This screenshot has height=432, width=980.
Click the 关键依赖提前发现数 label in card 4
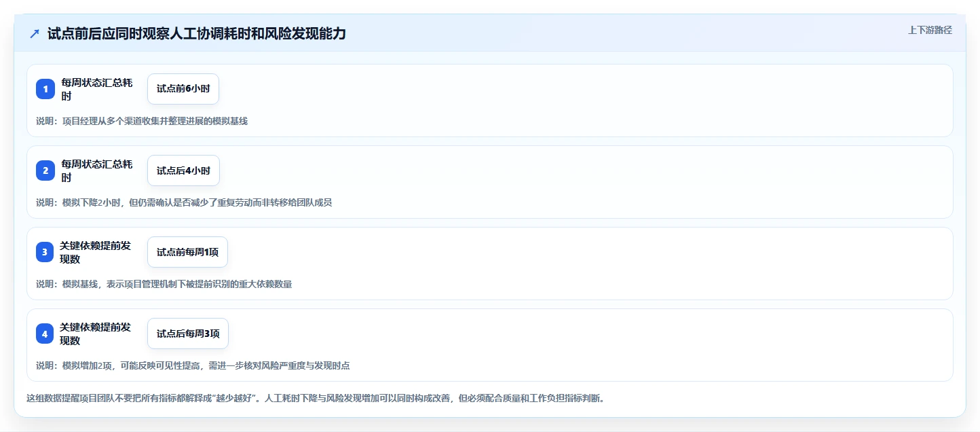96,334
